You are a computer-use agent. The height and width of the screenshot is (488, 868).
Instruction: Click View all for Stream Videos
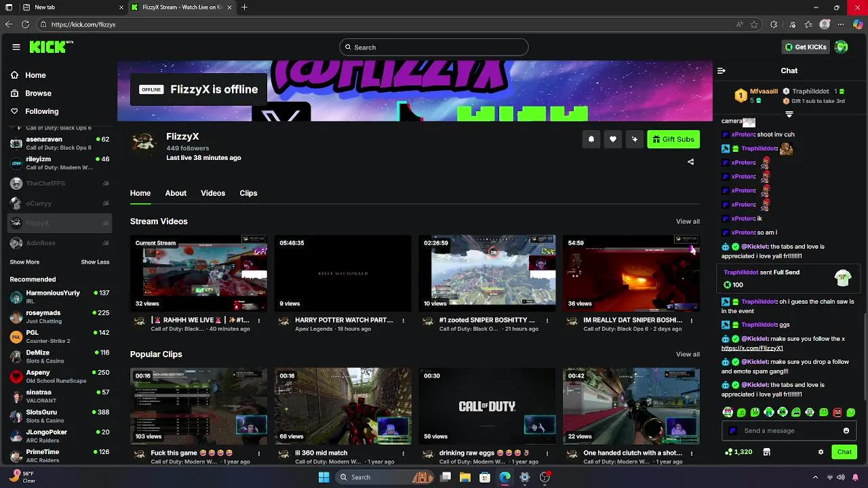click(688, 222)
